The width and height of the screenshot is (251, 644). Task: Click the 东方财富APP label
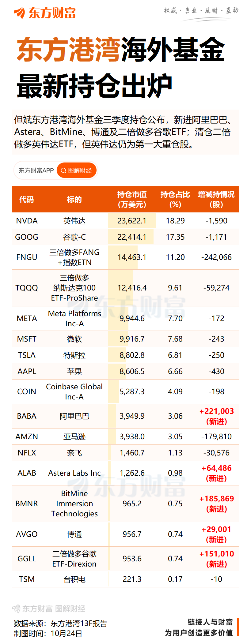tap(36, 170)
